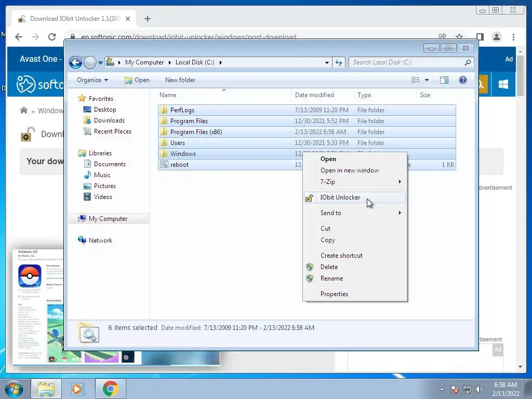
Task: Open Documents library in navigation pane
Action: point(110,164)
